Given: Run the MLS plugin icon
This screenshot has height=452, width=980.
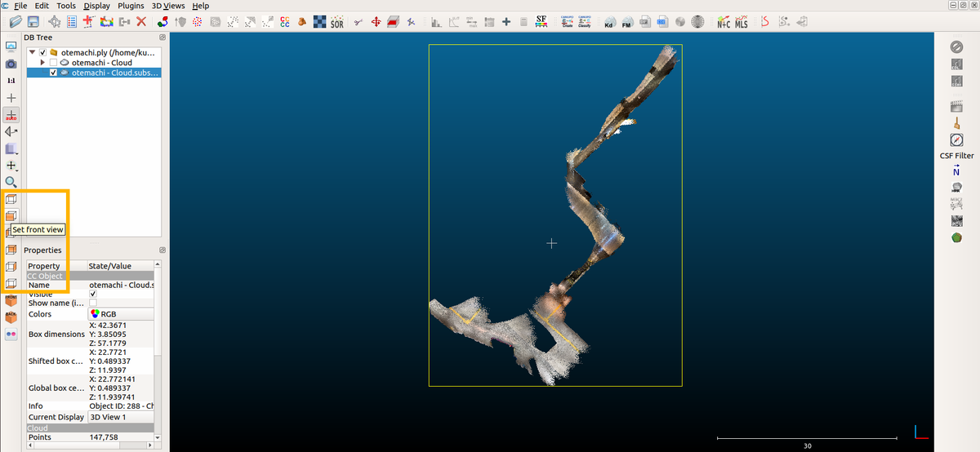Looking at the screenshot, I should coord(742,22).
